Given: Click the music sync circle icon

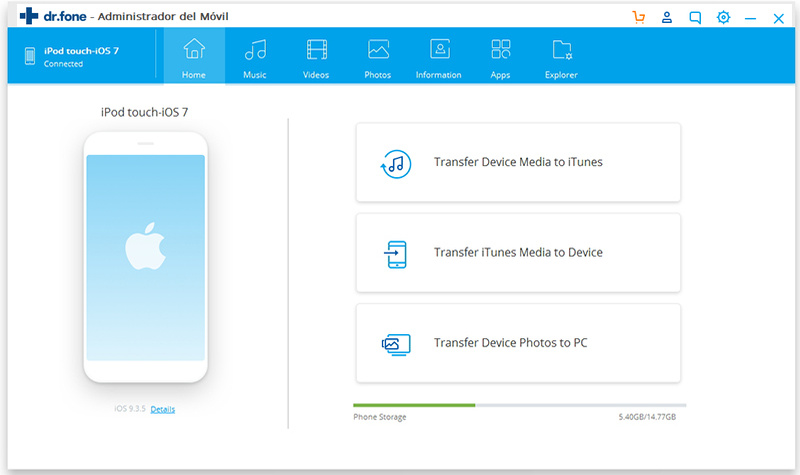Looking at the screenshot, I should 395,164.
